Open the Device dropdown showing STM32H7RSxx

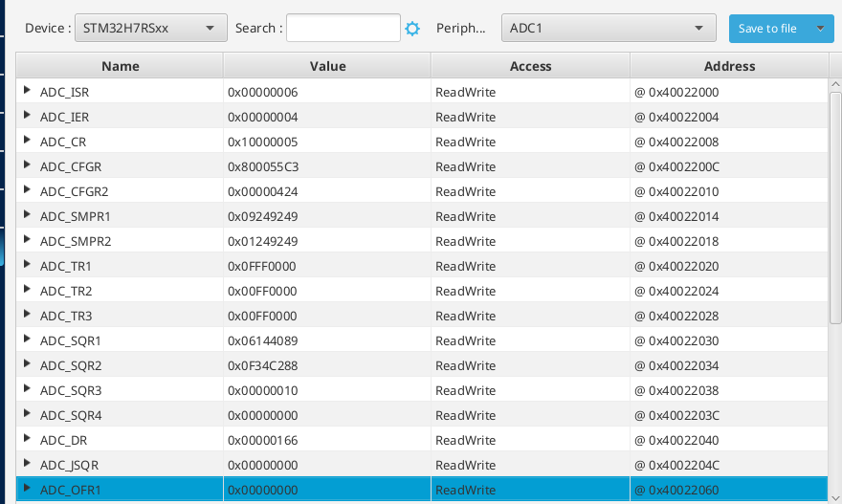click(151, 28)
